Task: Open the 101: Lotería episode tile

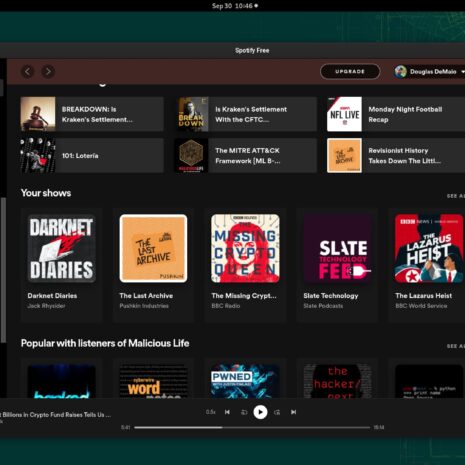Action: [92, 156]
